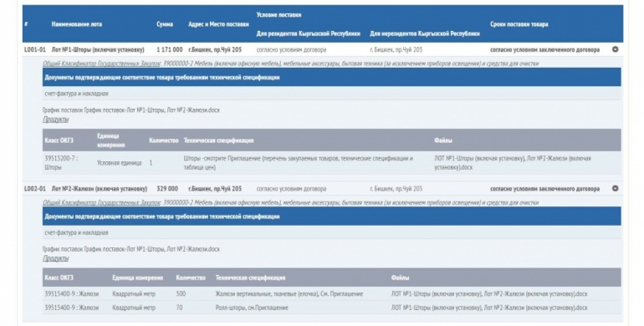Open the График поставок docx file in lot L001-01
644x326 pixels.
(152, 110)
